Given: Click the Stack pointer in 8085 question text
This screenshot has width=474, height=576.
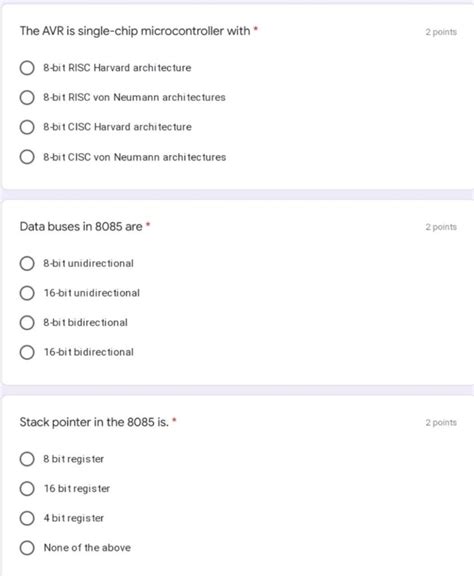Looking at the screenshot, I should (94, 422).
